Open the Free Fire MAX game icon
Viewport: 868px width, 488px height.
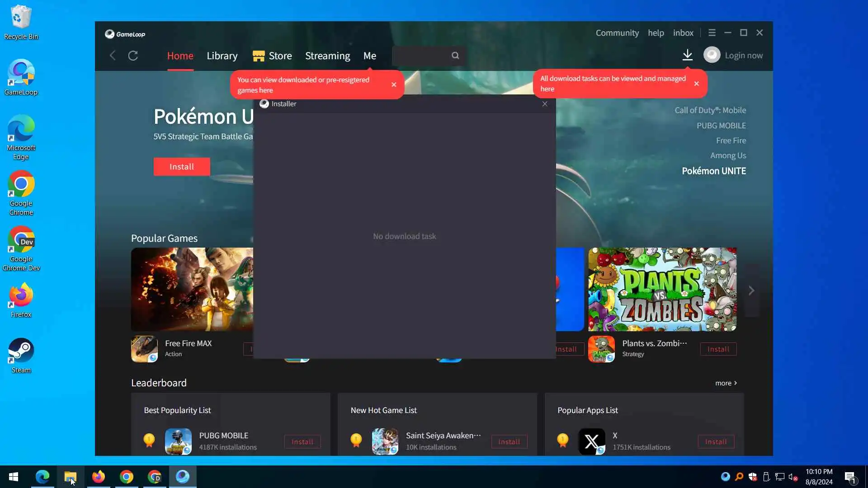(x=144, y=349)
